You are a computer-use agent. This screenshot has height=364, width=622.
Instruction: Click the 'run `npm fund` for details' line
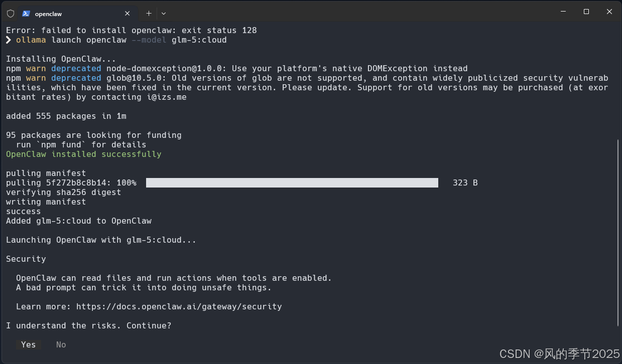coord(81,144)
